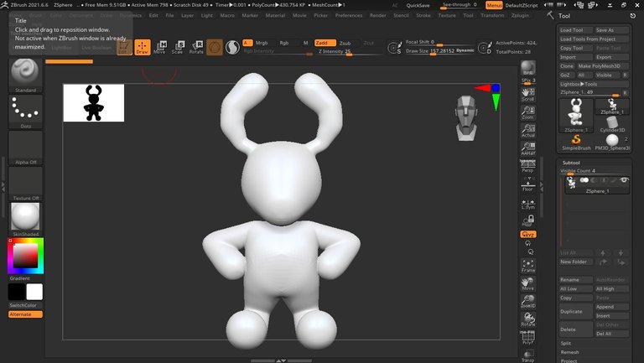Click the AAHalf icon
This screenshot has width=644, height=363.
point(527,148)
